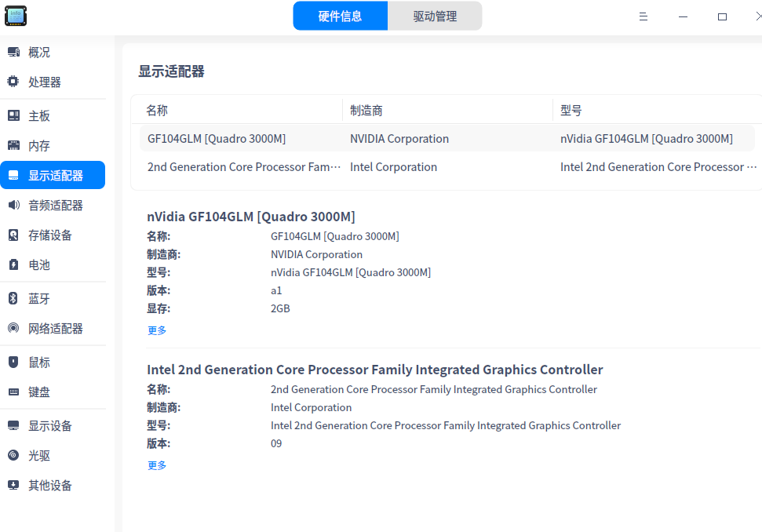Click the 键盘 keyboard icon

13,392
